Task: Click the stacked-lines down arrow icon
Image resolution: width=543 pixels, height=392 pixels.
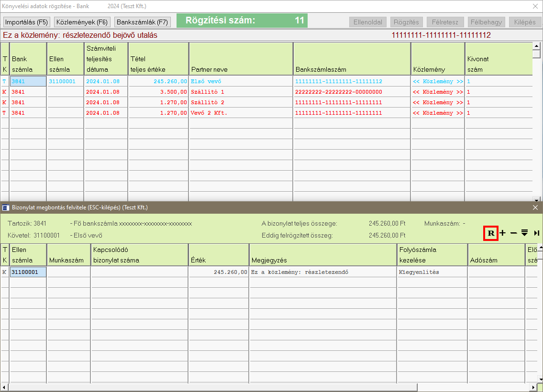Action: point(525,233)
